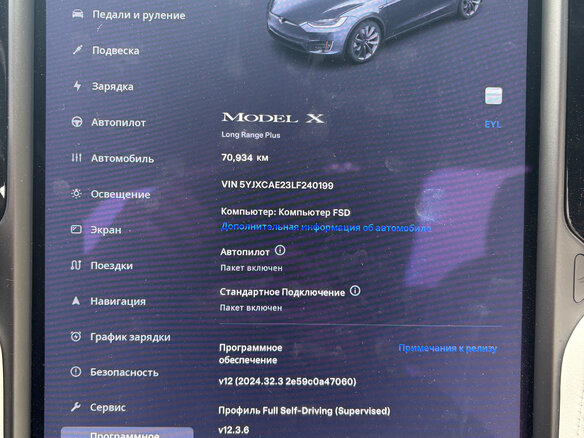Viewport: 584px width, 438px height.
Task: Tap Пакет включен under Автопилот
Action: 251,268
